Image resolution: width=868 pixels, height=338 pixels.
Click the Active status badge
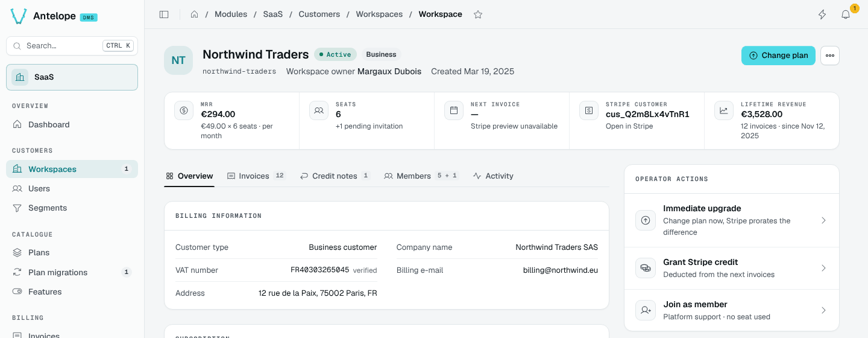335,54
